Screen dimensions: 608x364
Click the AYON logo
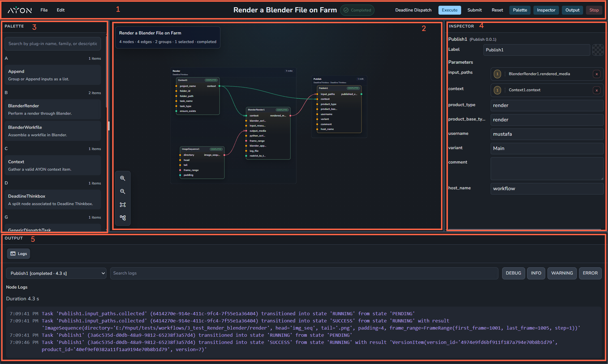tap(20, 10)
